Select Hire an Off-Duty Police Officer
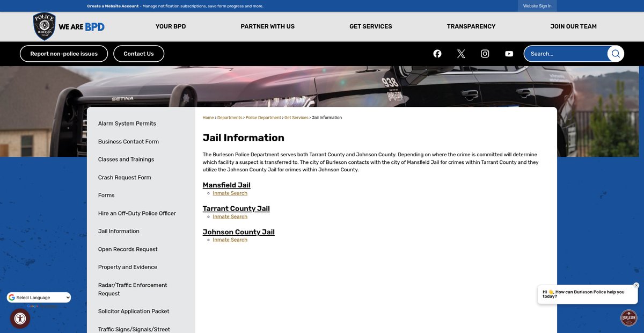The image size is (644, 333). (x=137, y=213)
